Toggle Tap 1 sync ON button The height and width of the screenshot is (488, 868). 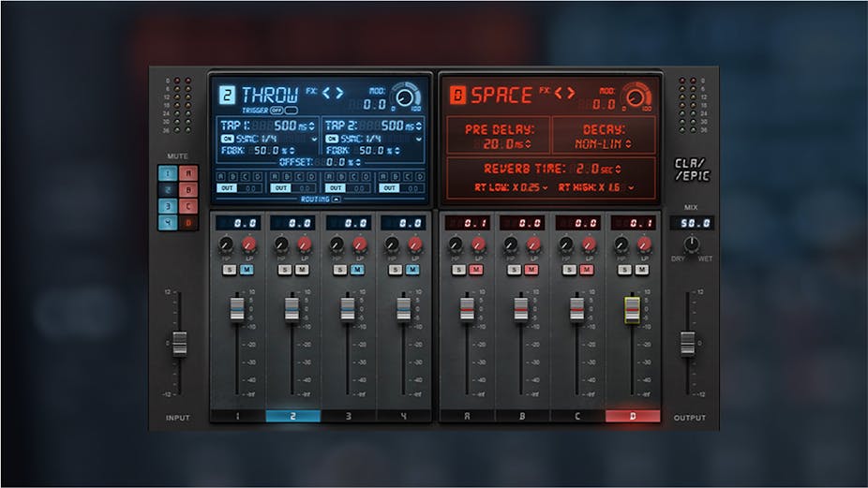pyautogui.click(x=227, y=139)
